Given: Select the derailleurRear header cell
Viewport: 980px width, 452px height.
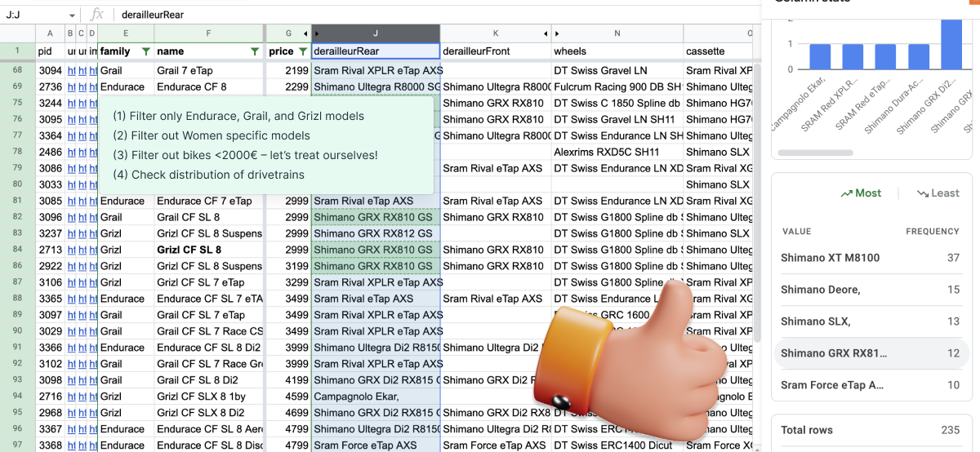Looking at the screenshot, I should (x=376, y=51).
